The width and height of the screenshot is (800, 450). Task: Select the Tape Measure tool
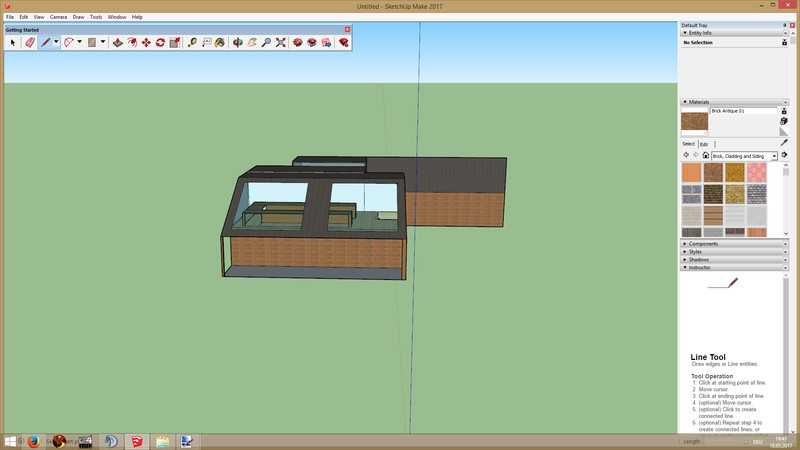193,43
